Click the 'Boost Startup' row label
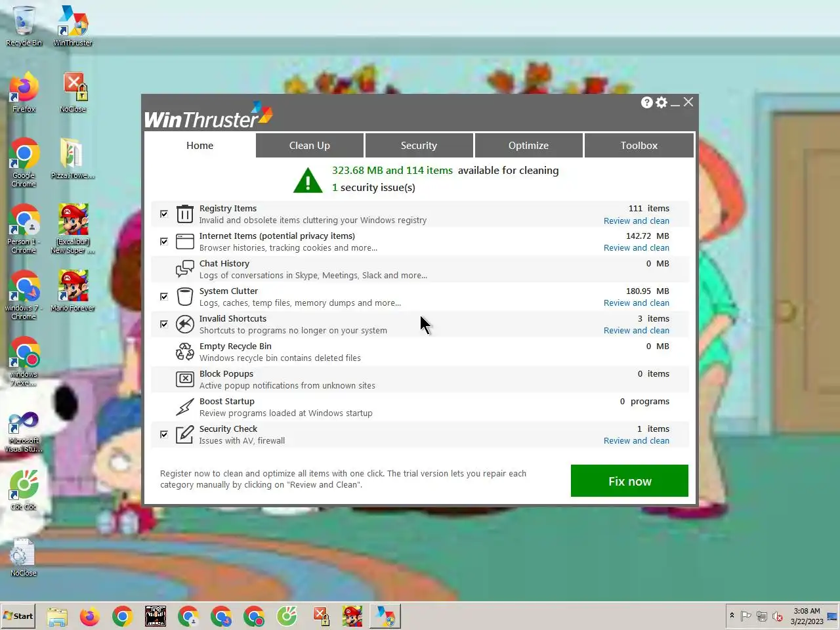The height and width of the screenshot is (630, 840). (227, 402)
